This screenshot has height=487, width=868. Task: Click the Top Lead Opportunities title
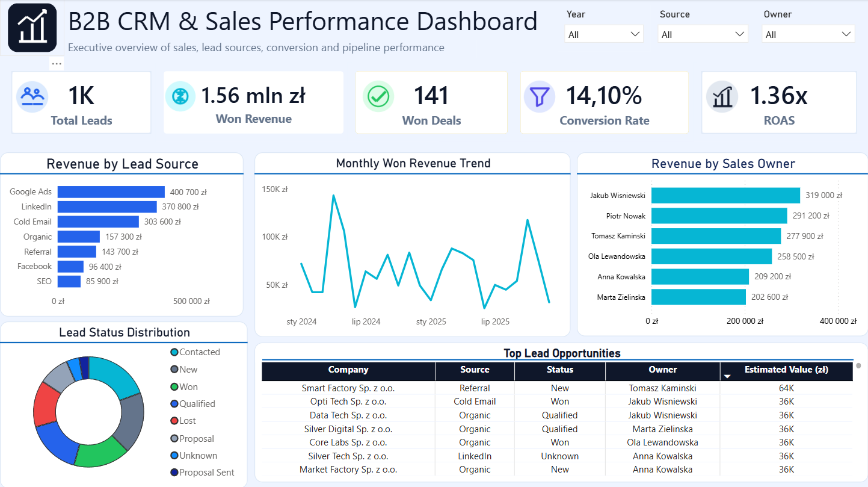[562, 353]
